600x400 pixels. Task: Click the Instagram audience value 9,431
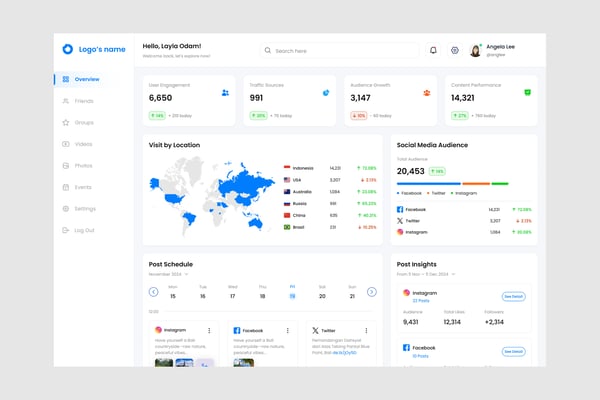411,322
